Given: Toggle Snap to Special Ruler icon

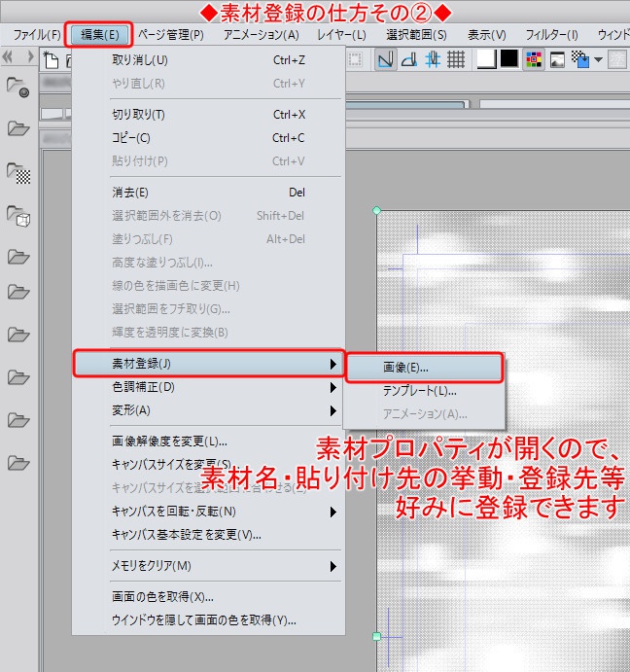Looking at the screenshot, I should [x=409, y=59].
